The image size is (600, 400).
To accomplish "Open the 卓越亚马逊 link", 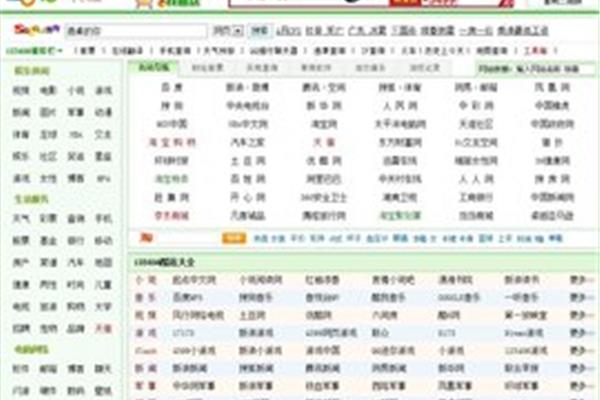I will tap(552, 216).
